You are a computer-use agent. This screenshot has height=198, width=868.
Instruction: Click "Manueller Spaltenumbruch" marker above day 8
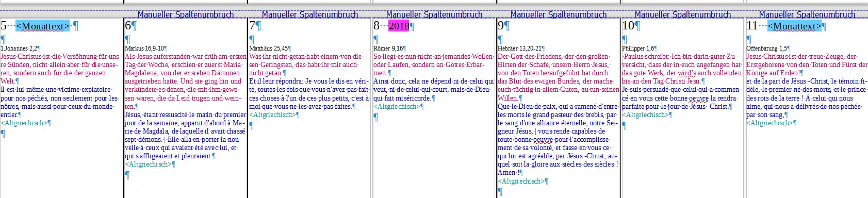tap(434, 14)
